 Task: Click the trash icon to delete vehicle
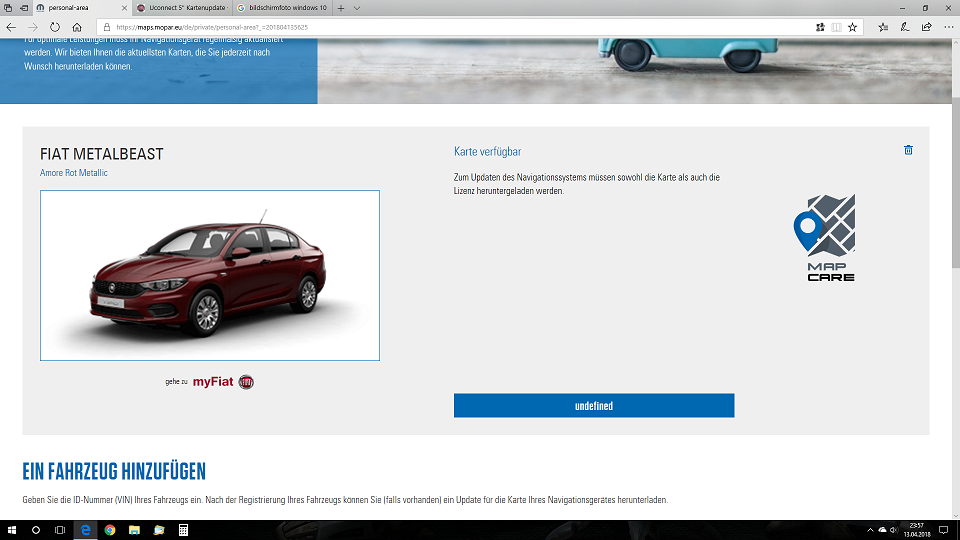tap(908, 150)
